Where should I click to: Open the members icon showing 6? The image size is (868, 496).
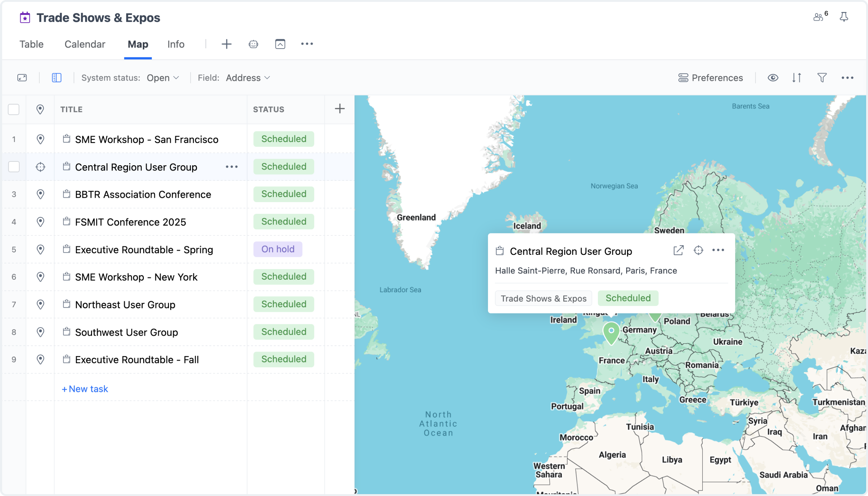(820, 16)
